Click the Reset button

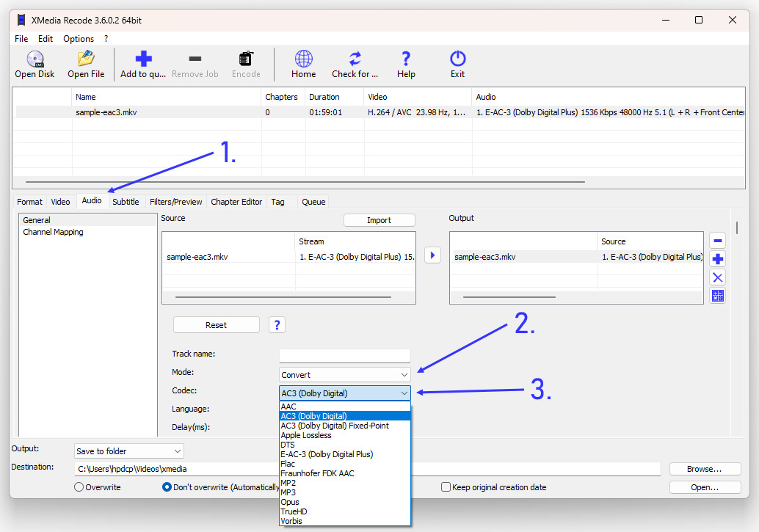tap(216, 325)
